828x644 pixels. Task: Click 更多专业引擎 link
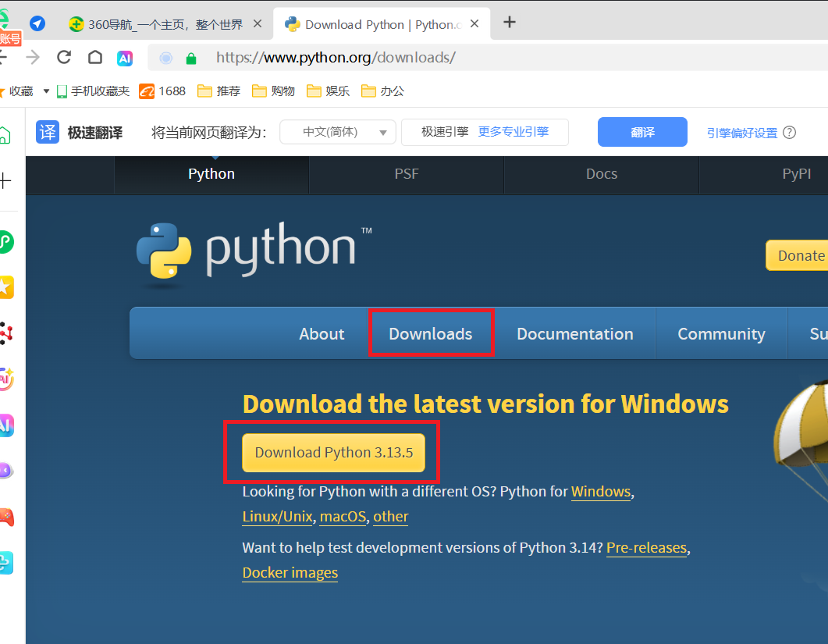pos(514,132)
